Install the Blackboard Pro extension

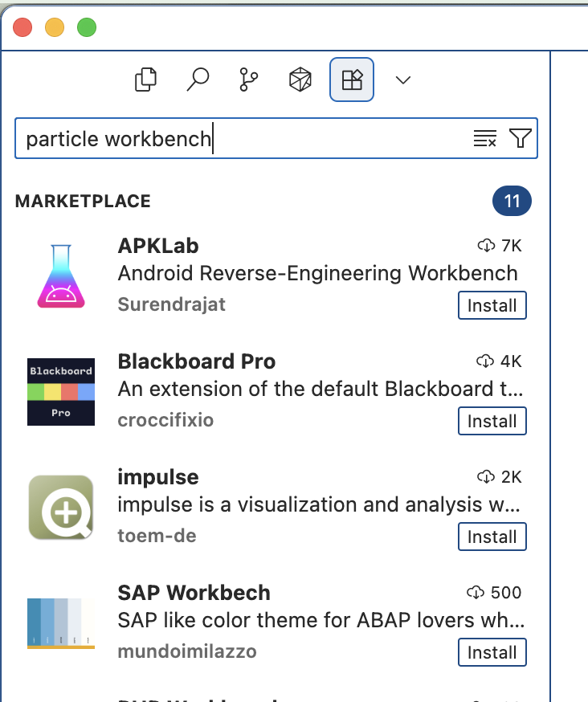(492, 422)
